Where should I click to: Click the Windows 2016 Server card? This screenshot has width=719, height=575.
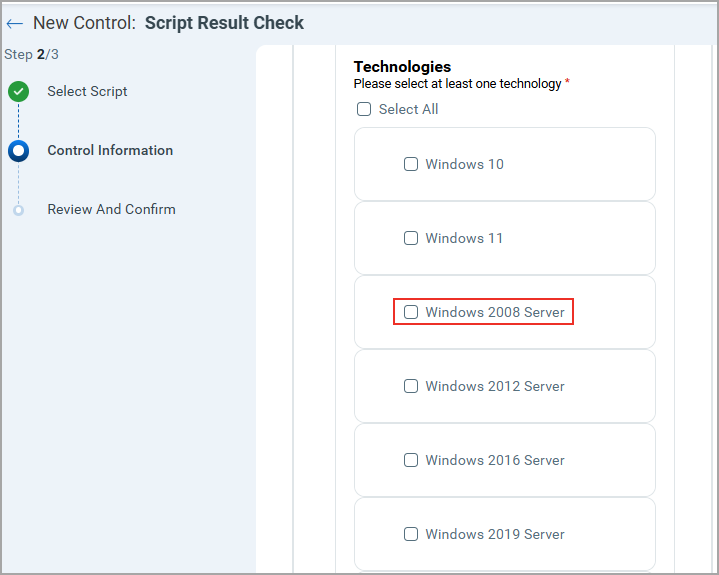(x=610, y=460)
